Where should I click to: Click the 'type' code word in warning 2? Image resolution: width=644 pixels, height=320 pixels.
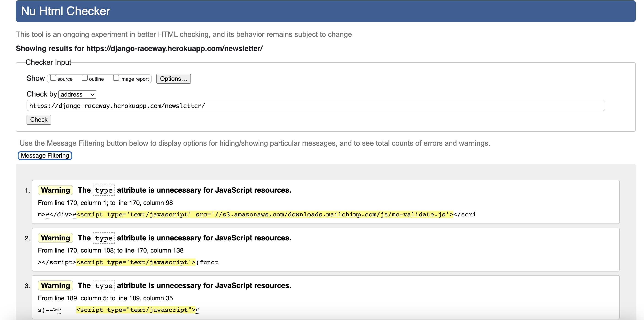tap(104, 238)
